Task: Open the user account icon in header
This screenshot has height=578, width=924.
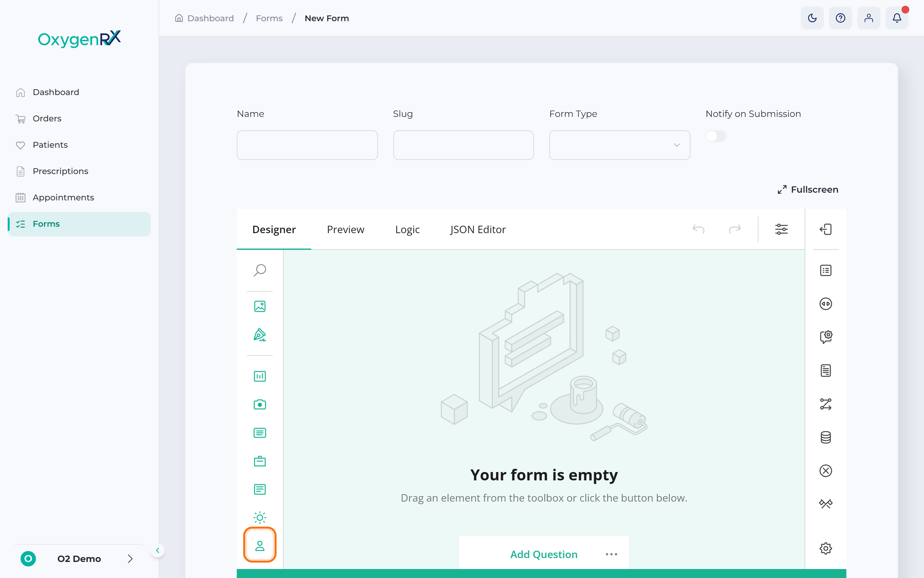Action: [868, 18]
